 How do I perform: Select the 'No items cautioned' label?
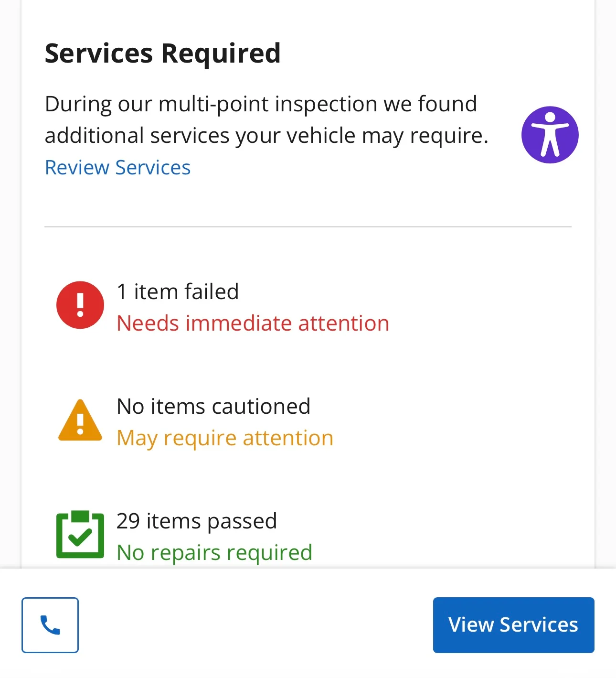tap(213, 407)
